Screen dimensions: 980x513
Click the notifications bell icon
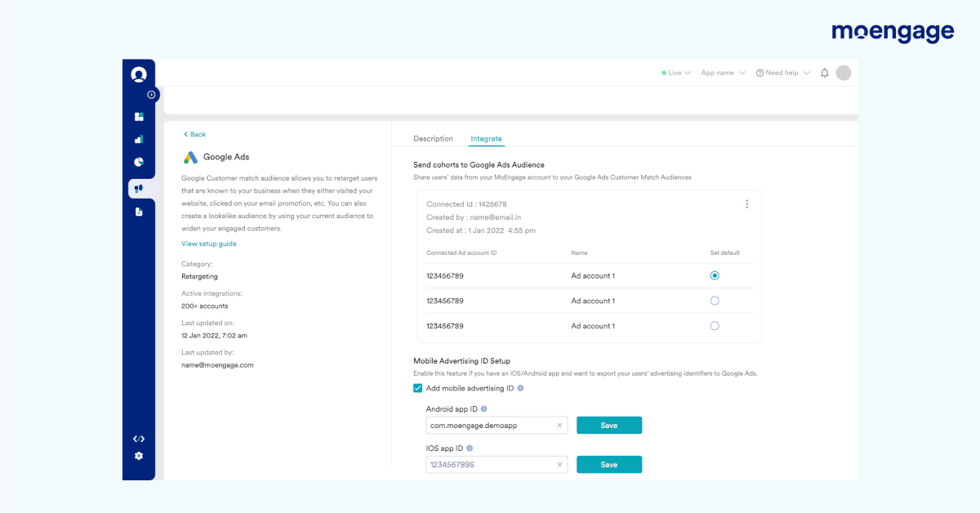tap(824, 73)
